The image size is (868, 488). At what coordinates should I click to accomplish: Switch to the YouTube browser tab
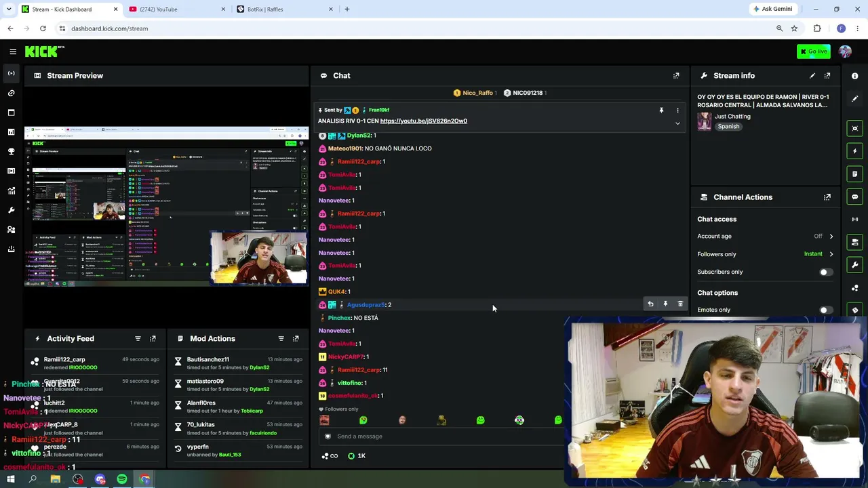176,9
